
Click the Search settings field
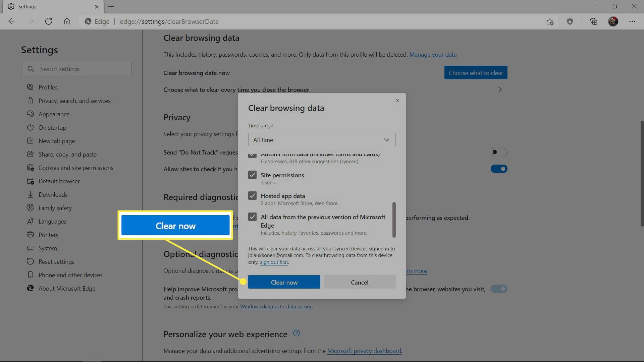click(76, 69)
